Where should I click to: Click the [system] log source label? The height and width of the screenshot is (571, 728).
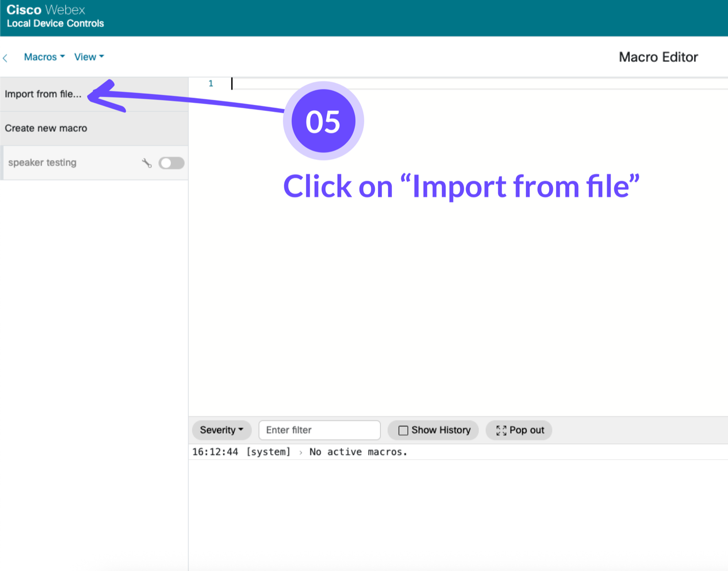(x=268, y=452)
